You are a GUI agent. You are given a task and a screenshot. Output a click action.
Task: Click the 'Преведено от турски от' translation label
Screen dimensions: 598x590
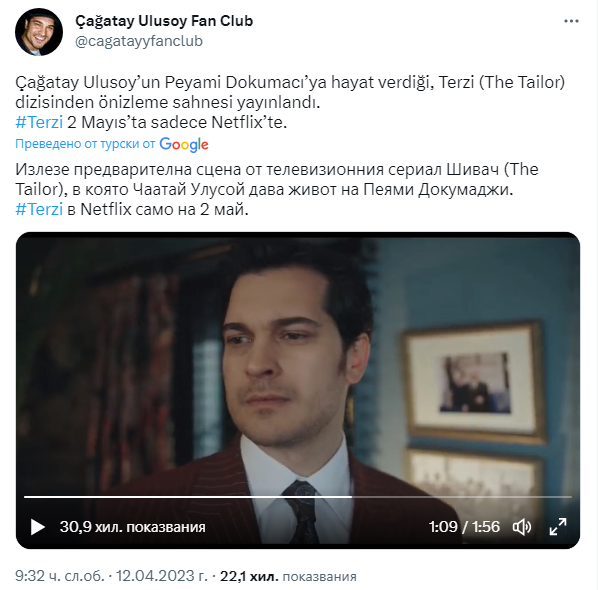coord(85,144)
